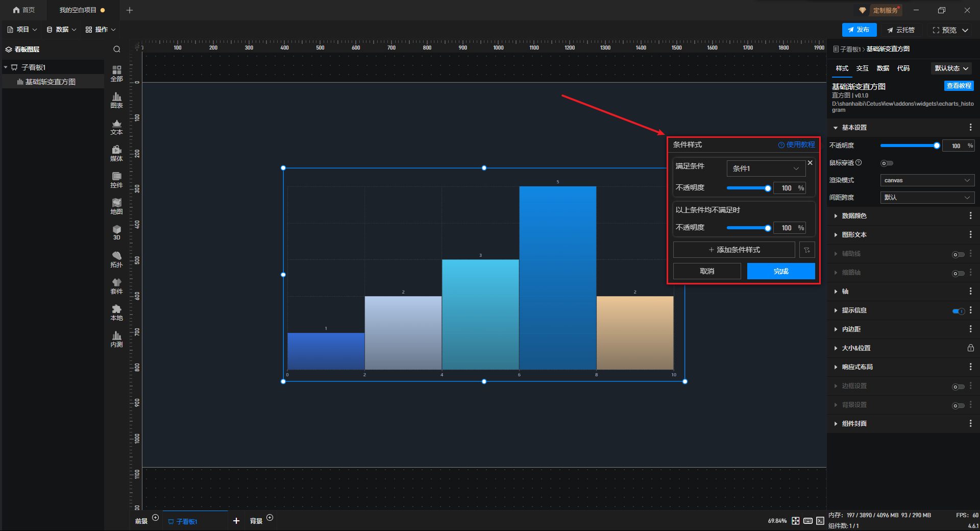Screen dimensions: 980x531
Task: Close the 条件1 condition entry
Action: 810,163
